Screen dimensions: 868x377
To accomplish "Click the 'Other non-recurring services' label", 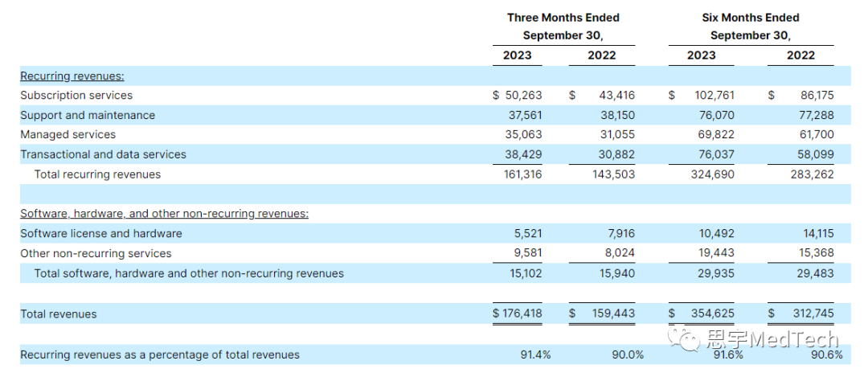I will [96, 253].
